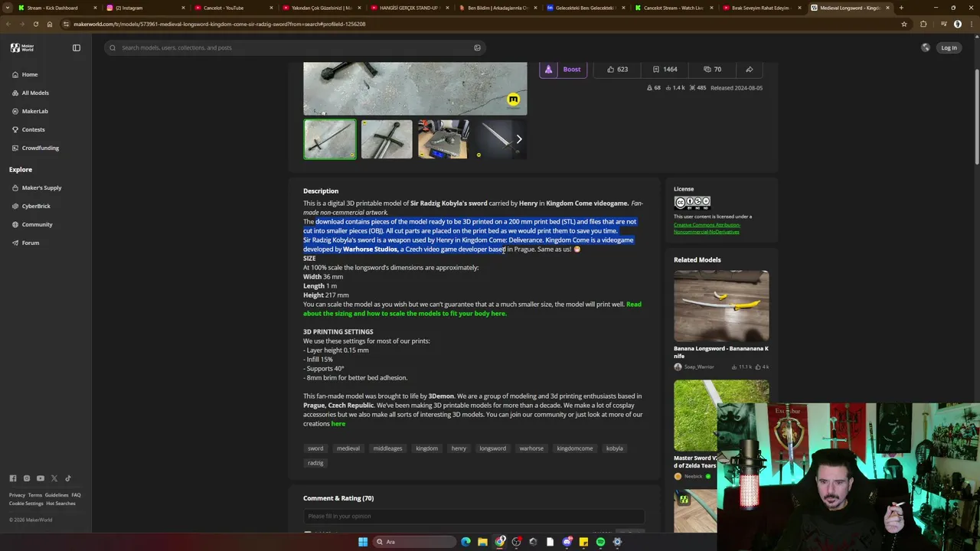This screenshot has width=980, height=551.
Task: Select the 3D printer thumbnail
Action: point(443,139)
